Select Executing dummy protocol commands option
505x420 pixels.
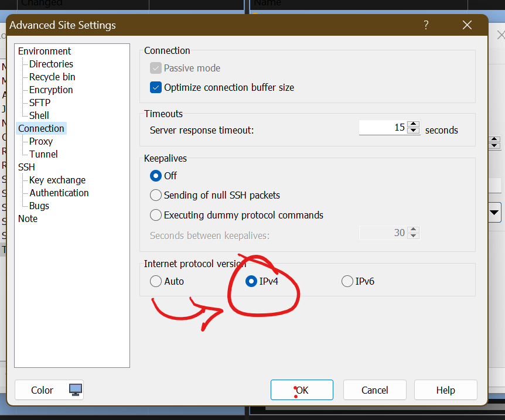(x=156, y=215)
